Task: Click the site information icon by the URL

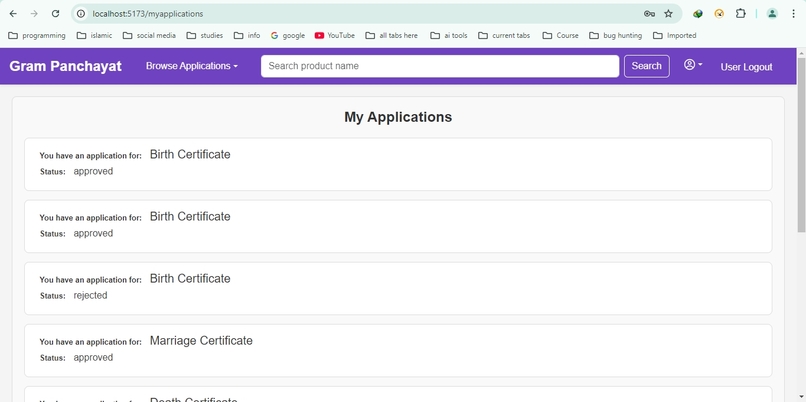Action: (x=81, y=14)
